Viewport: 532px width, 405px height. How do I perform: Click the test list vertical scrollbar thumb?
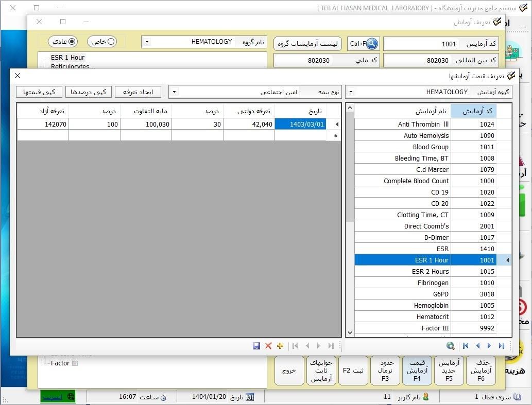click(x=350, y=166)
